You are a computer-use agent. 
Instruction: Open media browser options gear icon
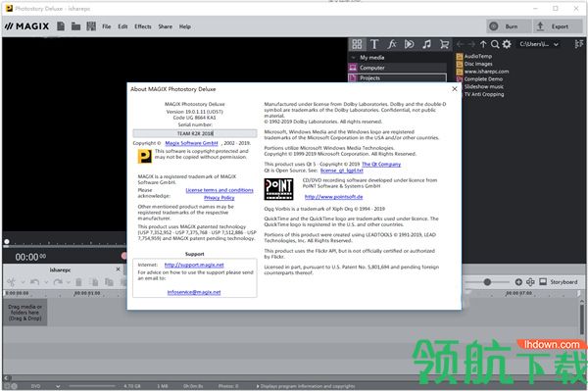pos(507,44)
